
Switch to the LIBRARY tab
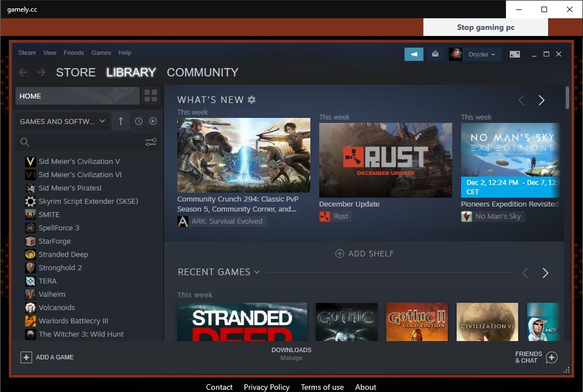[x=131, y=72]
